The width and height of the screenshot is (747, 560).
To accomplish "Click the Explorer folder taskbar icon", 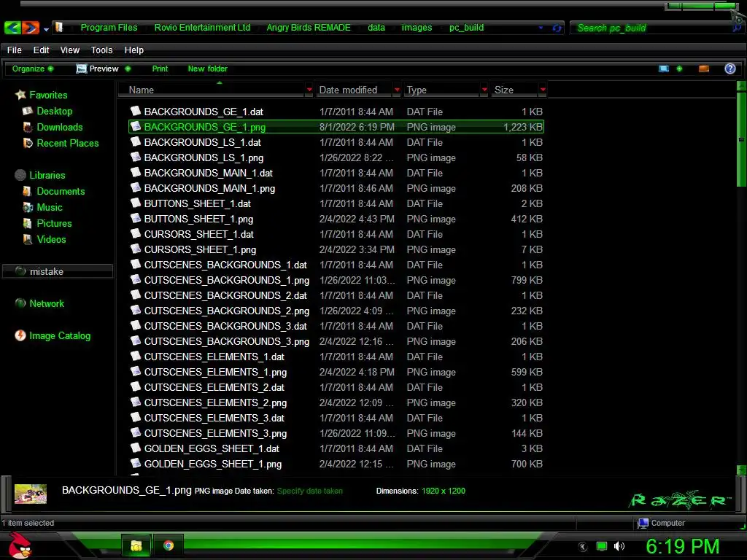I will click(136, 545).
